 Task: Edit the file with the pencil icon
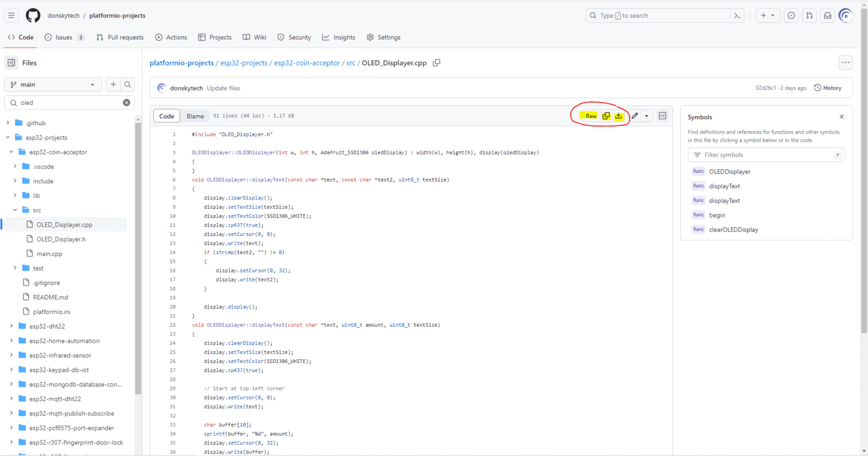[x=634, y=116]
